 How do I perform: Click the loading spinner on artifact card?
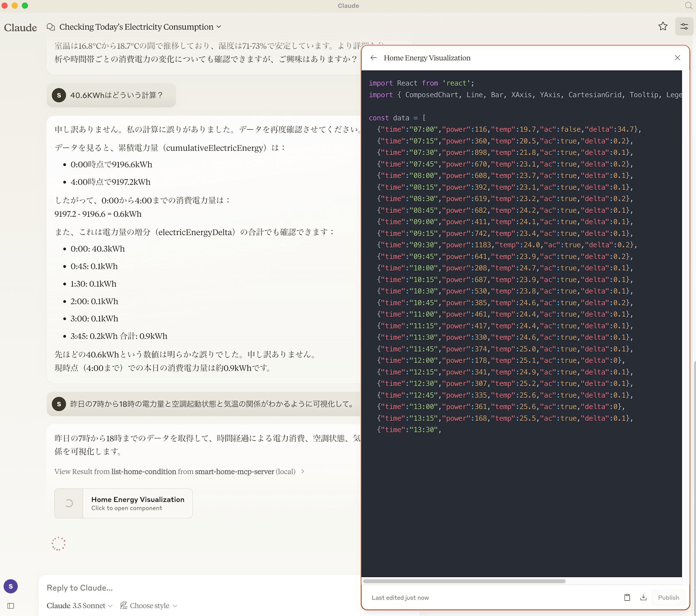click(69, 503)
